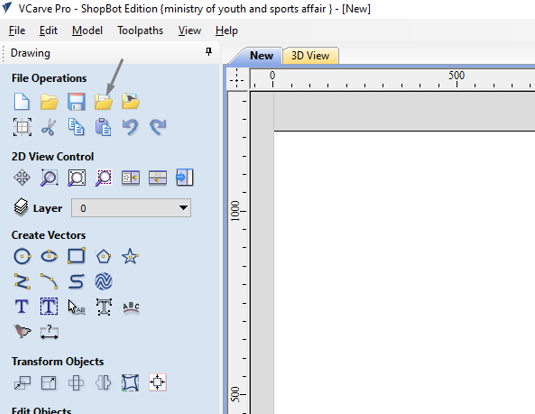Open the View menu
The image size is (535, 414).
pyautogui.click(x=189, y=30)
